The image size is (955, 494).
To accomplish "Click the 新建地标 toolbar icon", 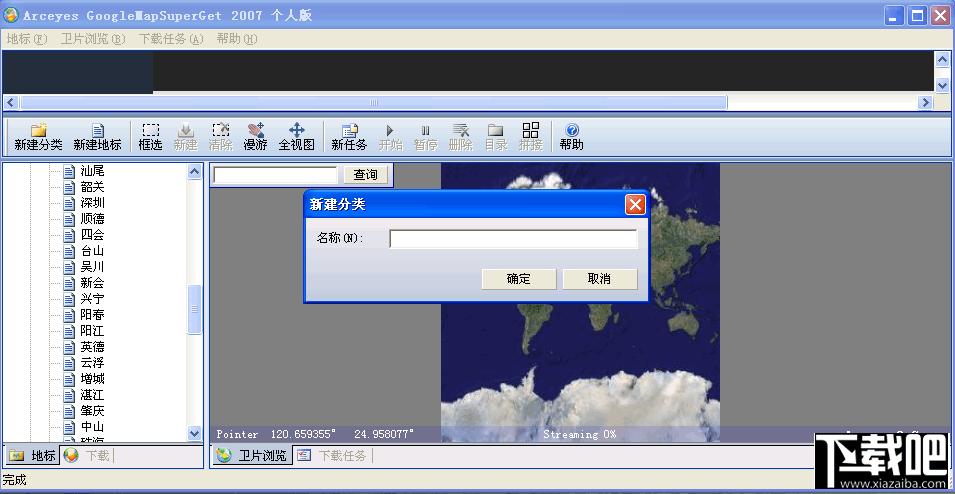I will [97, 137].
